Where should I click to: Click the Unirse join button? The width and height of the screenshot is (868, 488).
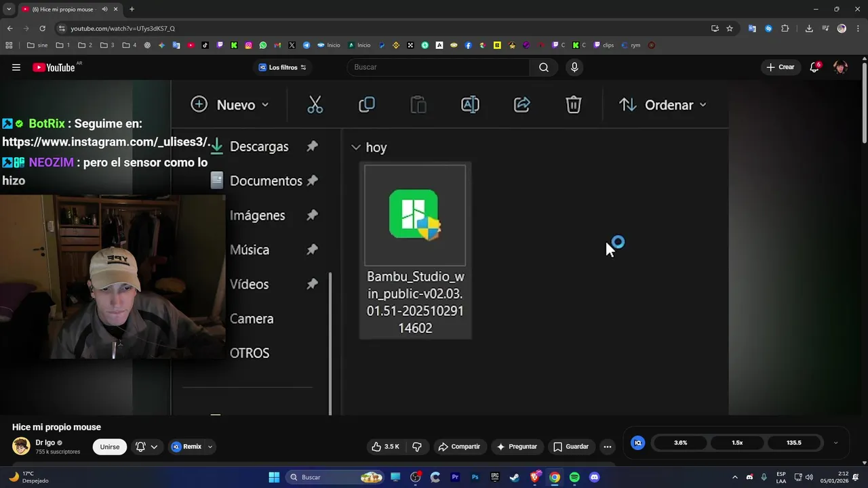click(x=110, y=447)
